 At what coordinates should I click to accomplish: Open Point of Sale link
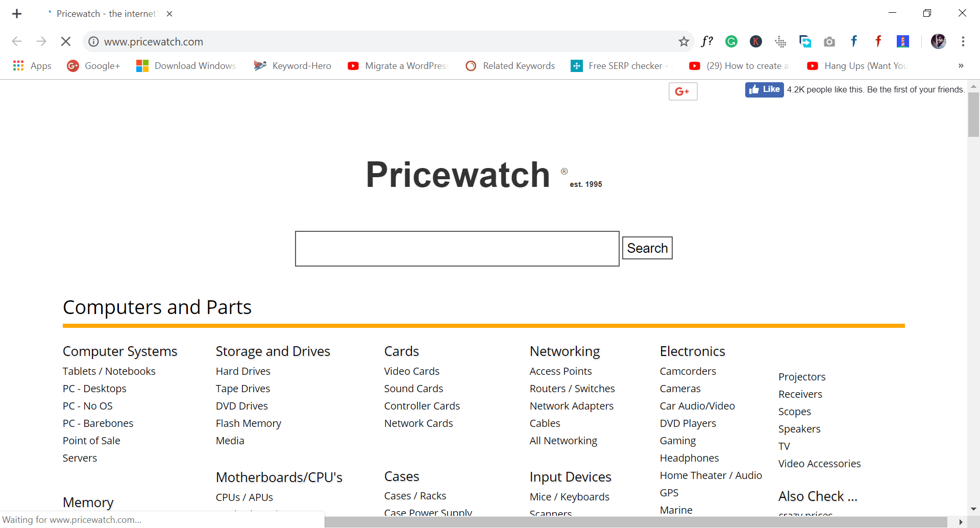tap(91, 441)
